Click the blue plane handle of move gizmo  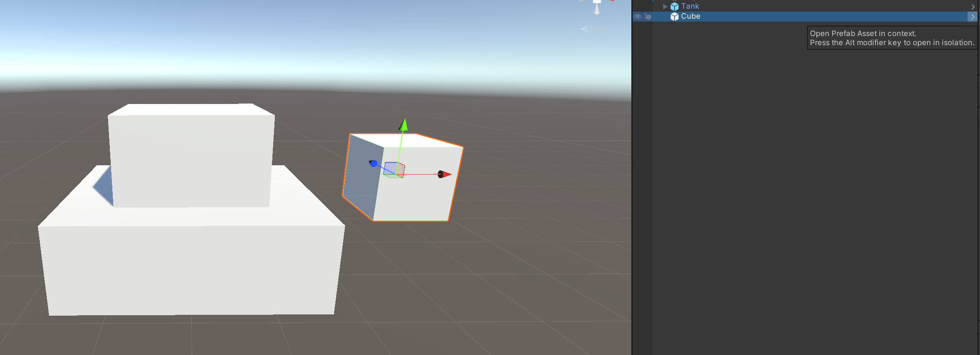(390, 168)
